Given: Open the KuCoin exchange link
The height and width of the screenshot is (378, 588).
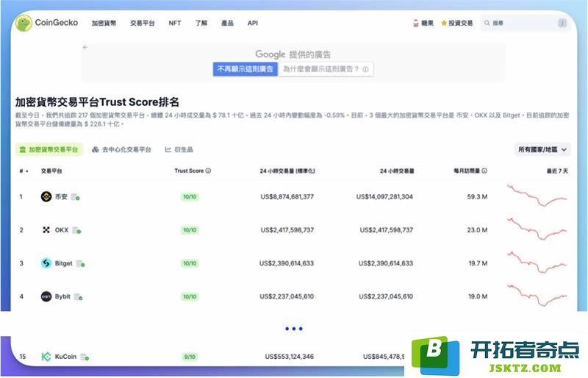Looking at the screenshot, I should (65, 357).
